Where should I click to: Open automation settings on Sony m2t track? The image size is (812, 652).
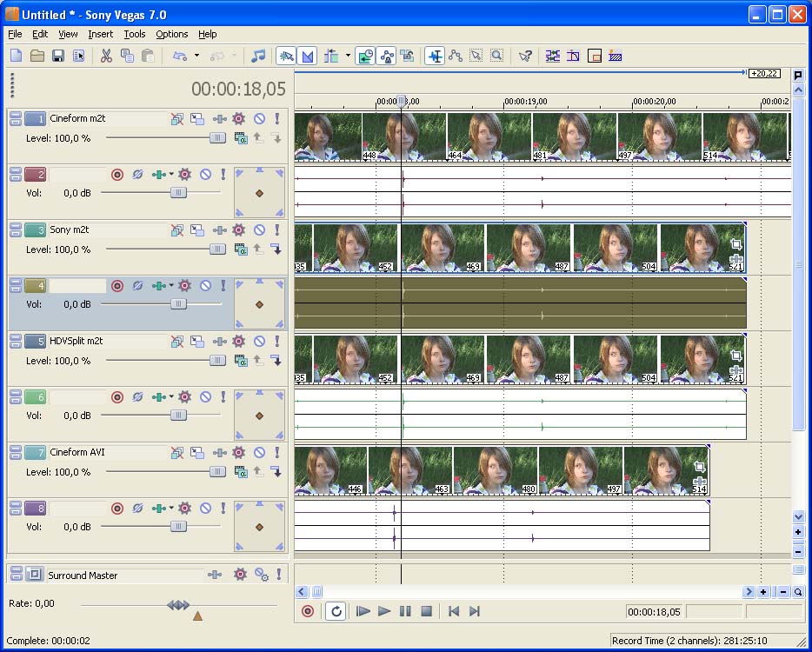pos(238,230)
